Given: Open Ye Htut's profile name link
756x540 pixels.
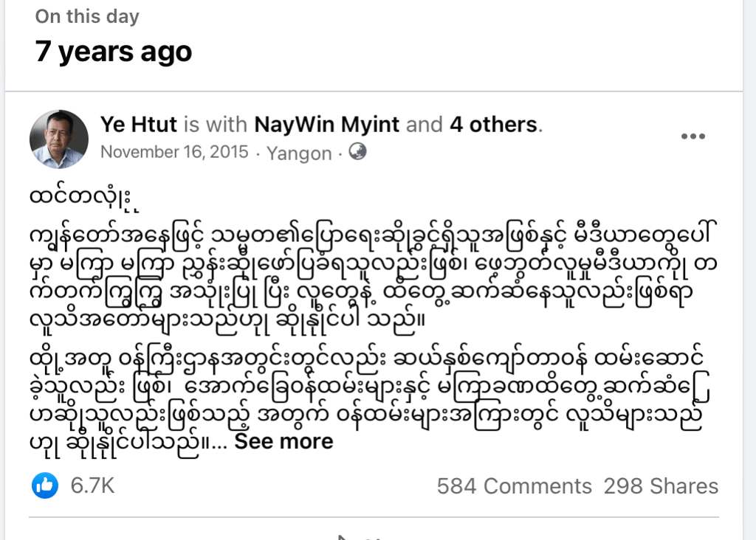Looking at the screenshot, I should [x=139, y=125].
